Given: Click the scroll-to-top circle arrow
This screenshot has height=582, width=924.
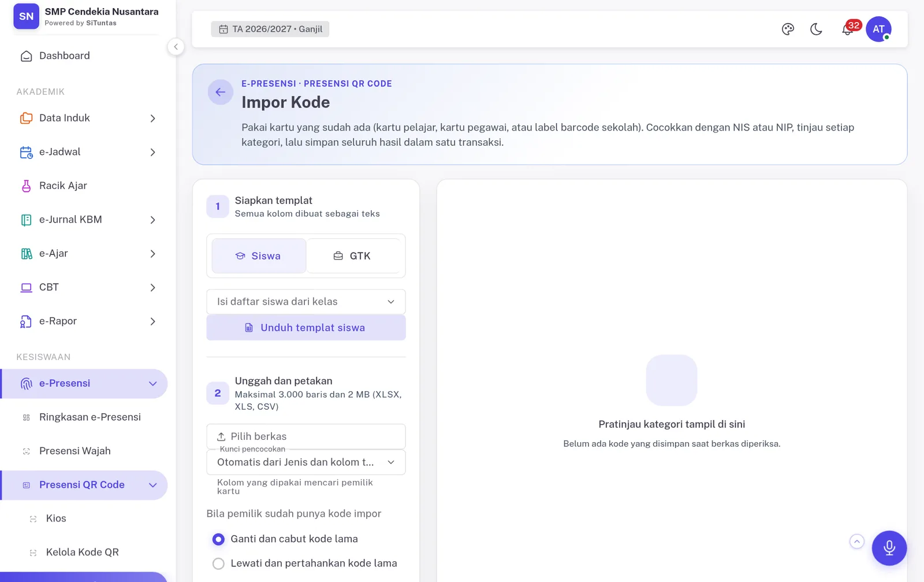Looking at the screenshot, I should click(857, 542).
